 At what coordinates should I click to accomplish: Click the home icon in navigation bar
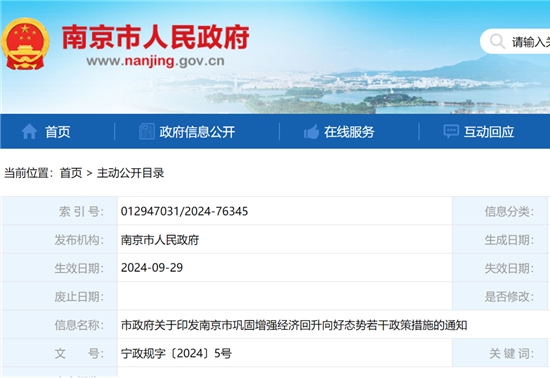click(x=29, y=132)
